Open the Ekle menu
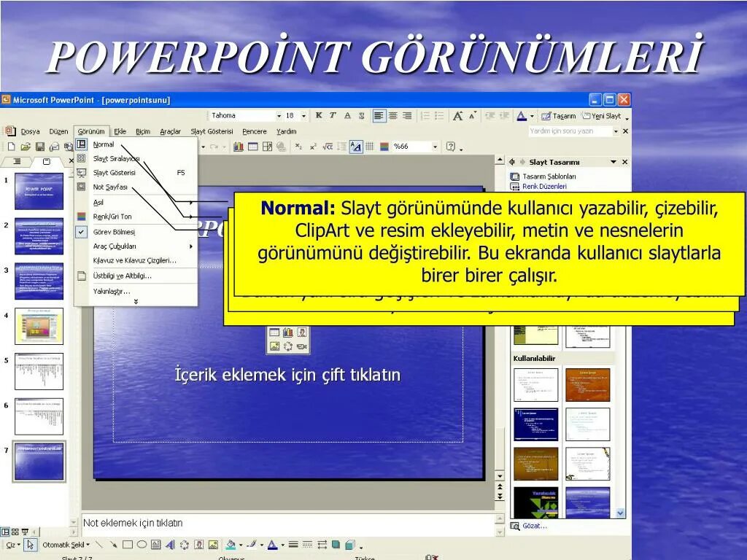This screenshot has width=747, height=560. click(120, 131)
